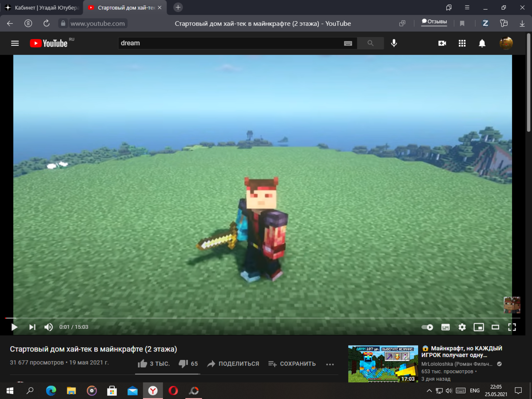532x399 pixels.
Task: Start voice search with microphone
Action: 394,43
